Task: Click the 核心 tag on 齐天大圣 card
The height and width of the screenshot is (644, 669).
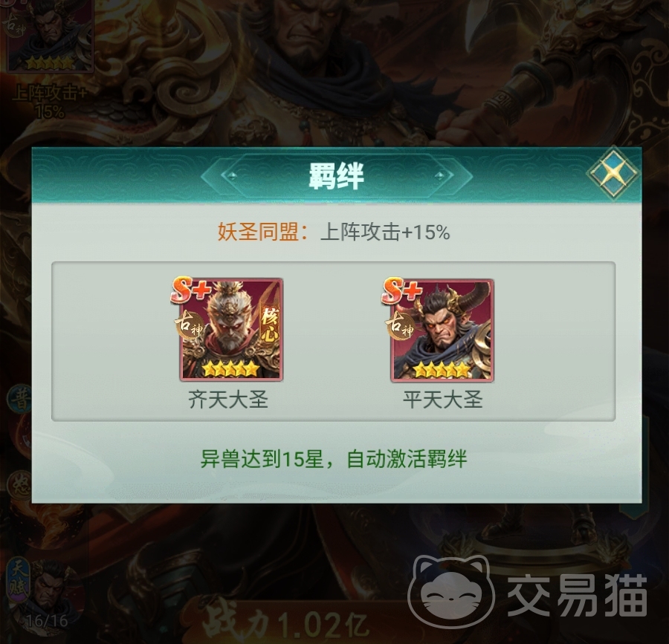Action: point(271,325)
